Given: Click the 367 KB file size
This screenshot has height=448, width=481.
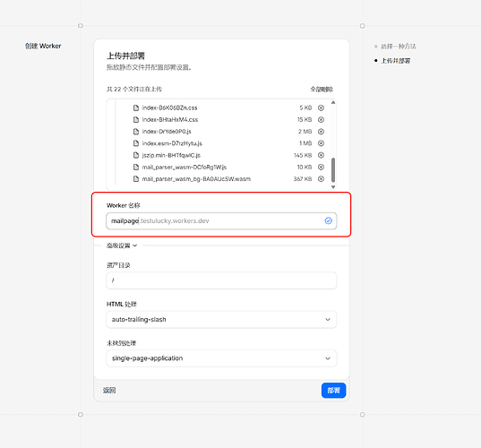Looking at the screenshot, I should tap(303, 179).
